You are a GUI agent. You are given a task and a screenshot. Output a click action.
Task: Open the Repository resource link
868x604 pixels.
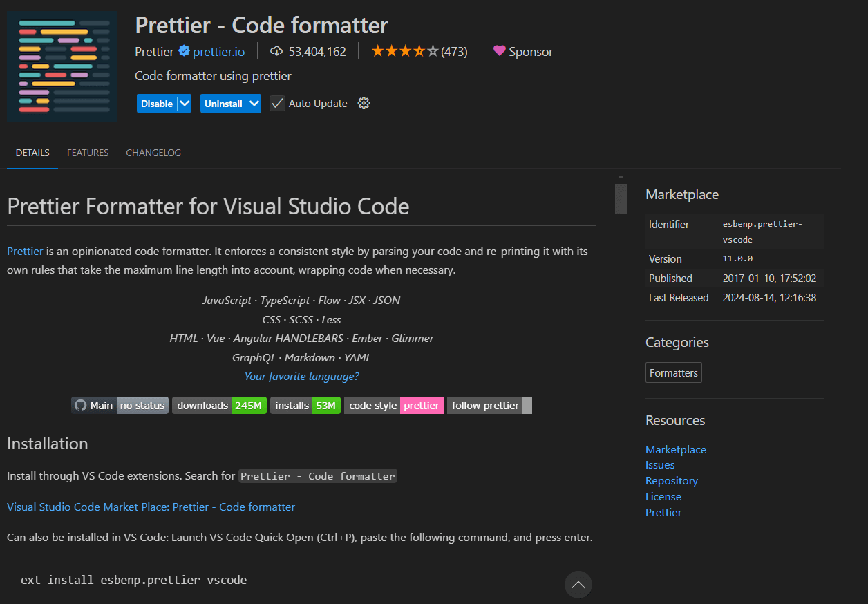[672, 481]
